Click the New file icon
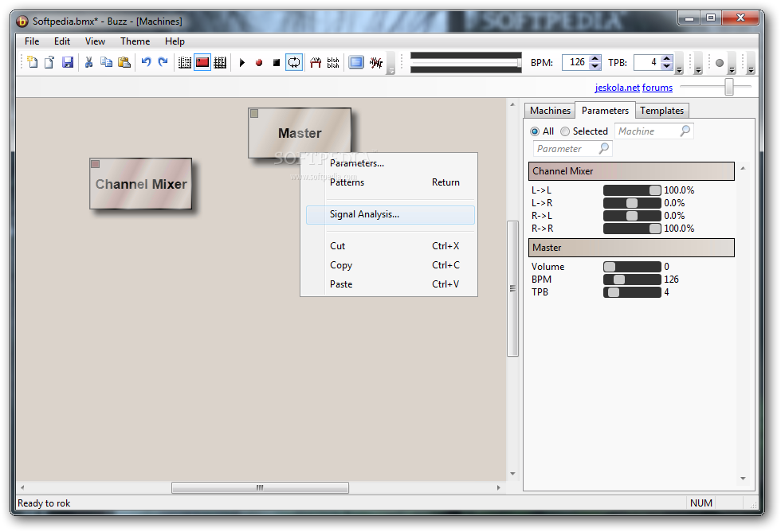The width and height of the screenshot is (781, 532). coord(33,62)
